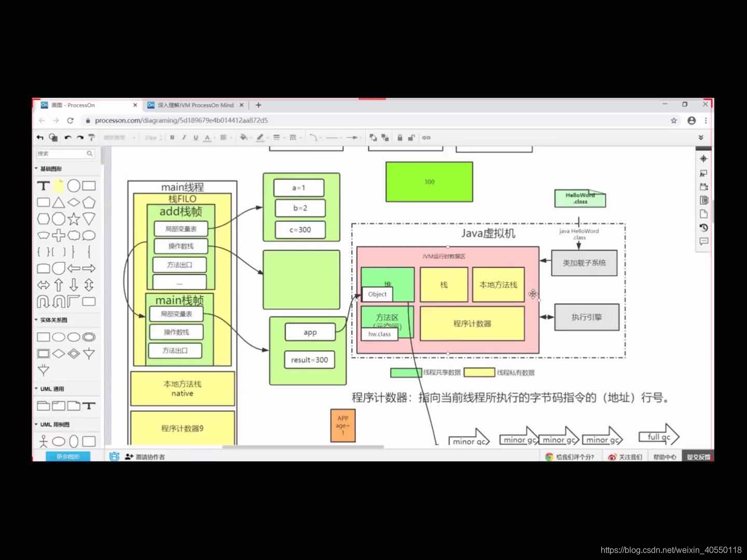
Task: Collapse the UML 用例图 category
Action: [52, 424]
